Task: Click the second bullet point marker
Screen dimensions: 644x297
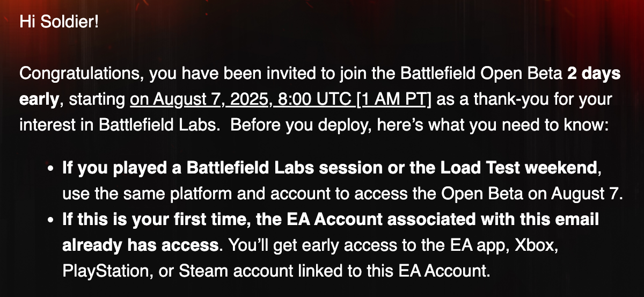Action: click(50, 221)
